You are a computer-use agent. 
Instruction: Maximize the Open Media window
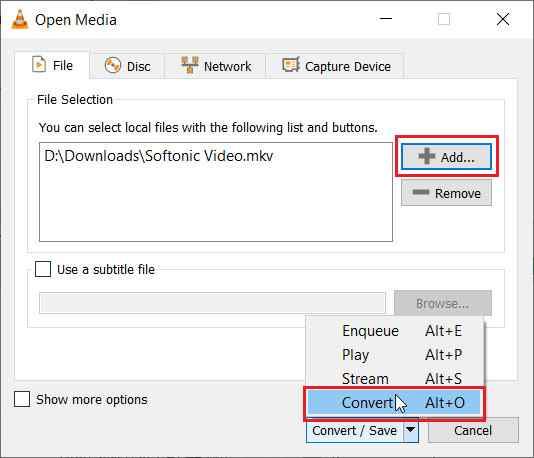443,19
